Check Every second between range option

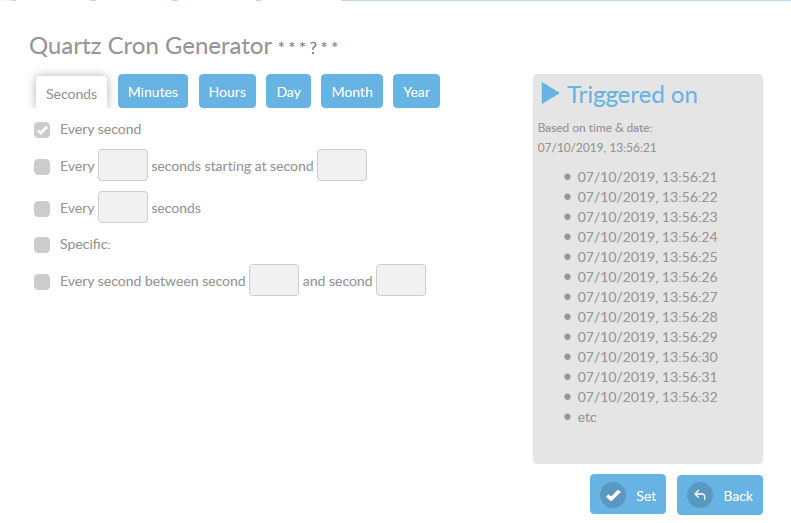[x=42, y=282]
